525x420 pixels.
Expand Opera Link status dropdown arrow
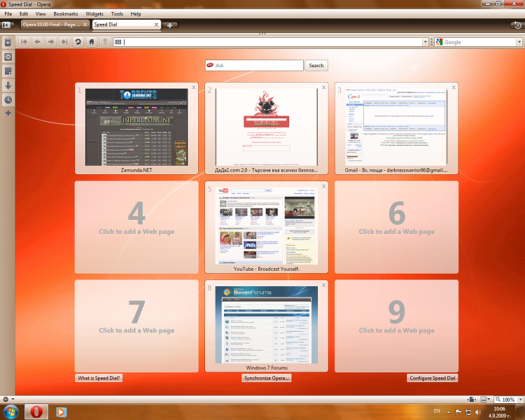[13, 399]
